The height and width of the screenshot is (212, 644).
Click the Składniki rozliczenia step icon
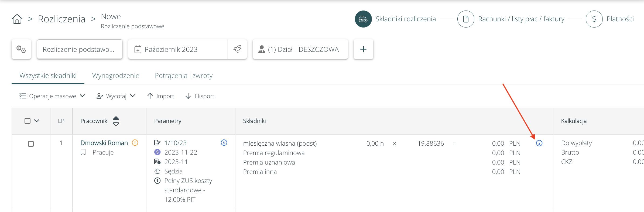pyautogui.click(x=363, y=19)
